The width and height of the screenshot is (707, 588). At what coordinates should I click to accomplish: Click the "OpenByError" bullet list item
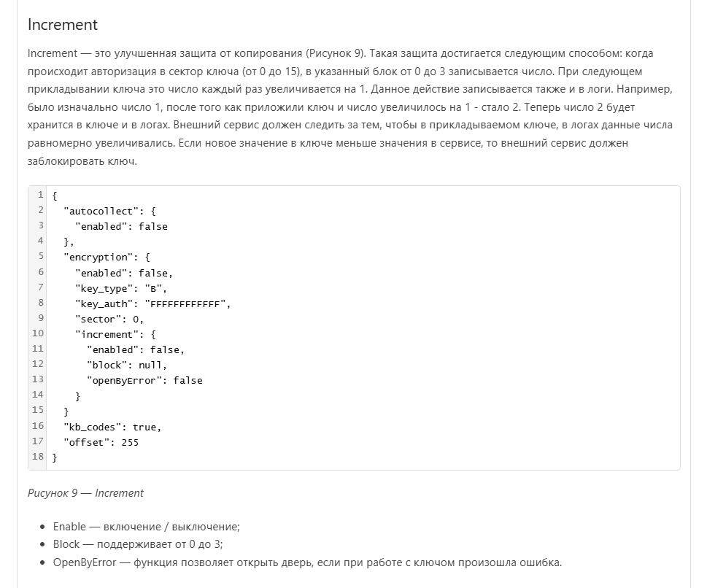[x=307, y=562]
